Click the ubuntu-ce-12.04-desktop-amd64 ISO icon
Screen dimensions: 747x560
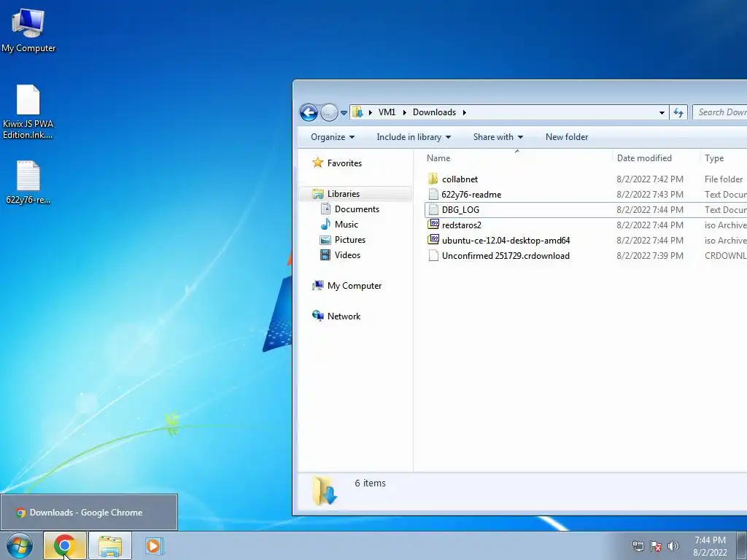click(x=433, y=240)
